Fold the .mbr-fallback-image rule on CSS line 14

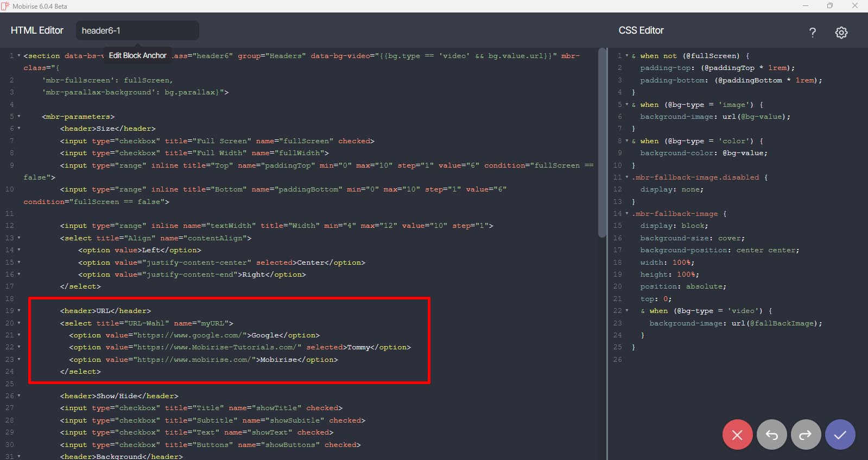click(x=627, y=214)
